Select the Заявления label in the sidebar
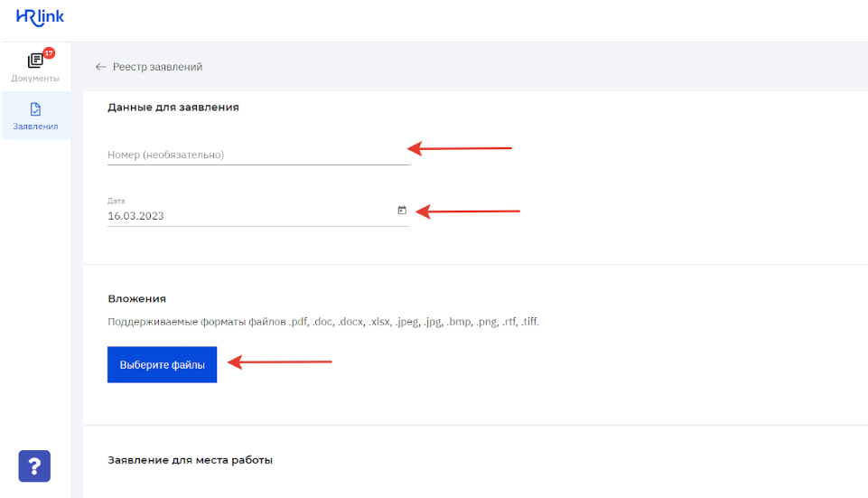The image size is (868, 498). click(x=35, y=127)
